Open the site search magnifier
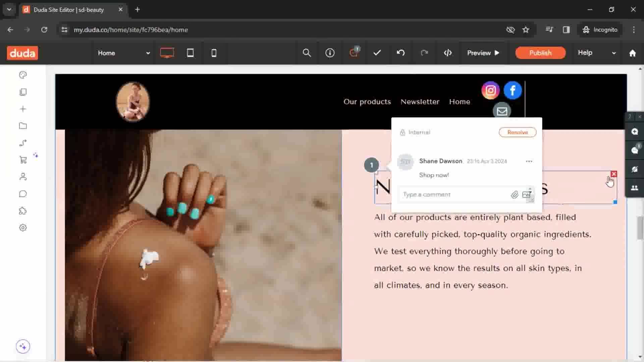 307,53
